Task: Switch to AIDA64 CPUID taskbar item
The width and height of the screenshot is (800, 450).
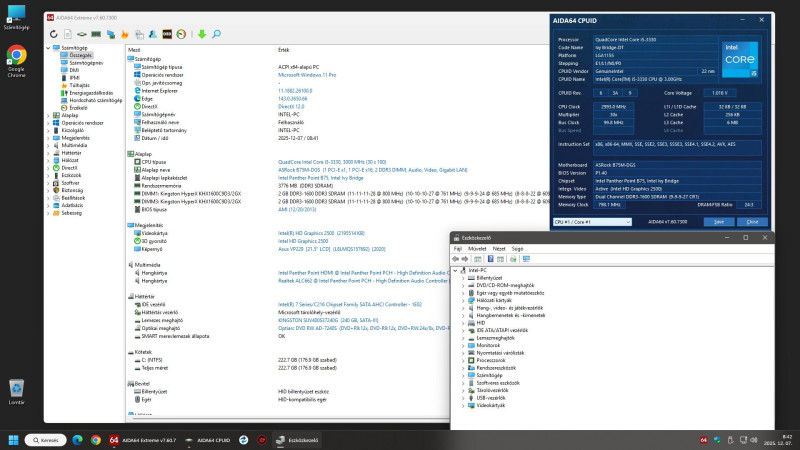Action: (208, 440)
